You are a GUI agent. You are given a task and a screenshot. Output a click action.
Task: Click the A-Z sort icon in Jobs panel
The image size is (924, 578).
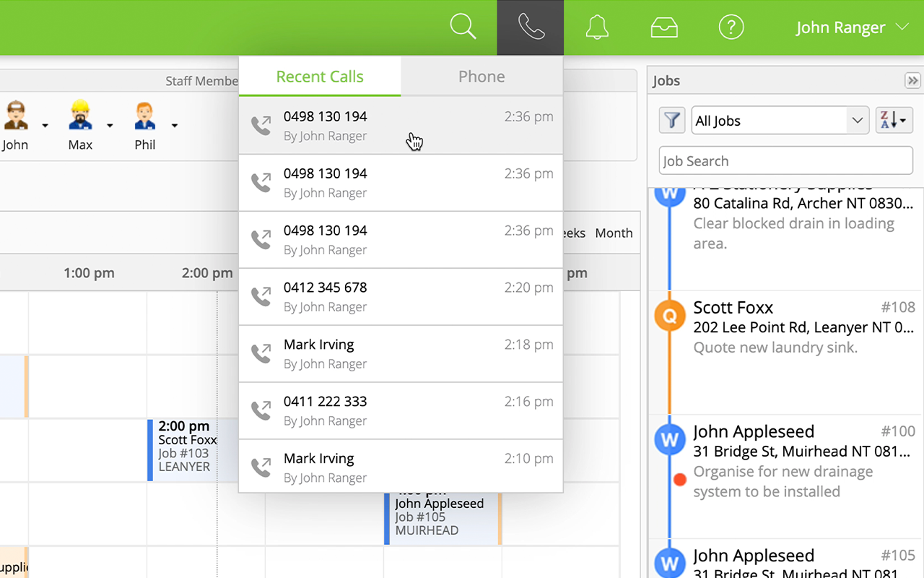pos(894,120)
